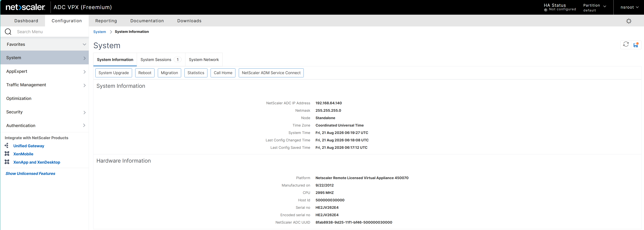Select the Configuration tab
644x230 pixels.
67,21
